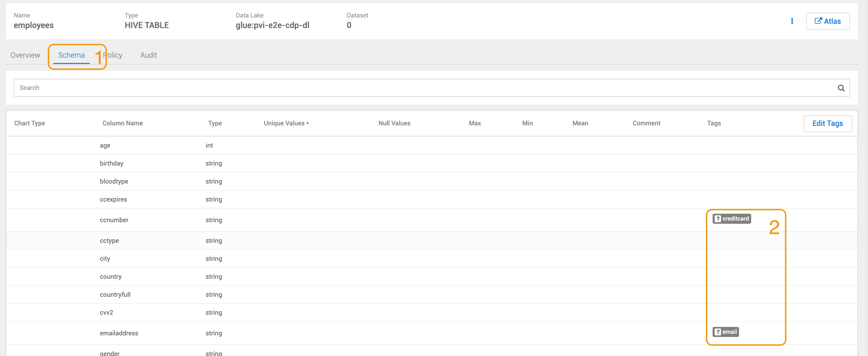Click the Edit Tags button
Viewport: 868px width, 356px height.
point(828,124)
